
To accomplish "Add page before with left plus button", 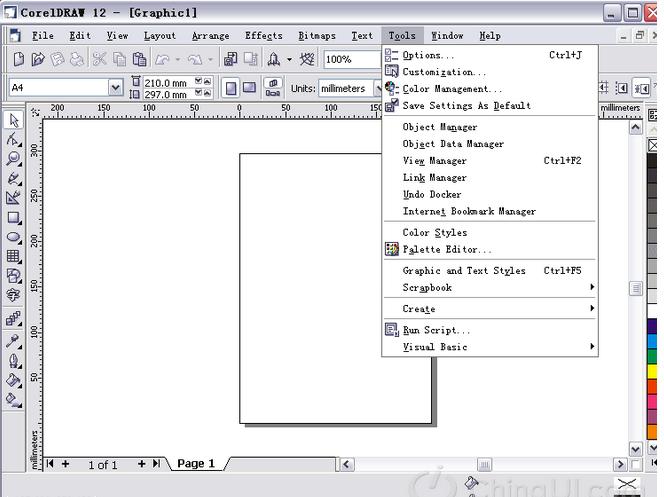I will pyautogui.click(x=65, y=464).
